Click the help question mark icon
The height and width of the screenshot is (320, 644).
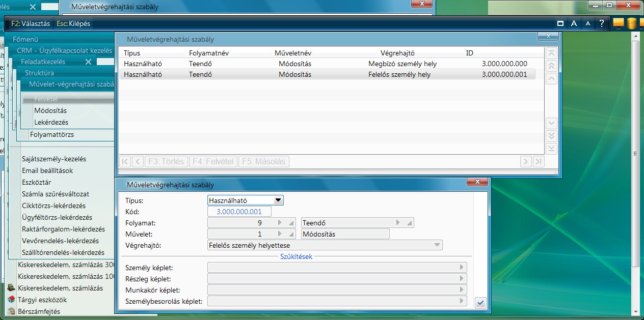point(602,23)
